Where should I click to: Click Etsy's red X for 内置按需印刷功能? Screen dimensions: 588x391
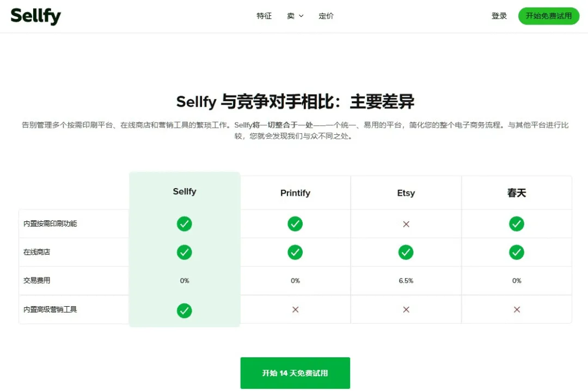click(x=406, y=224)
